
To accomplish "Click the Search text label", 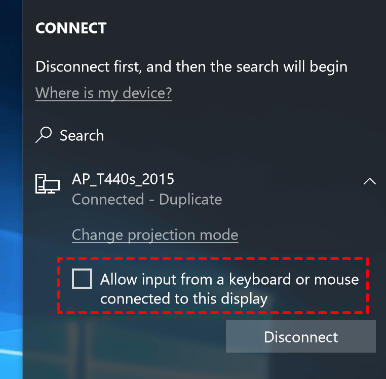I will tap(82, 136).
